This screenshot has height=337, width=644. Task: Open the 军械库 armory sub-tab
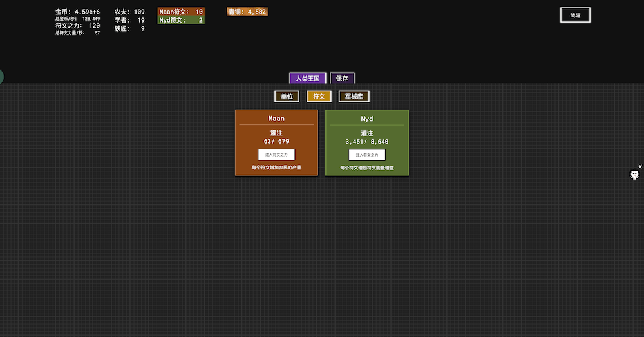pyautogui.click(x=354, y=97)
